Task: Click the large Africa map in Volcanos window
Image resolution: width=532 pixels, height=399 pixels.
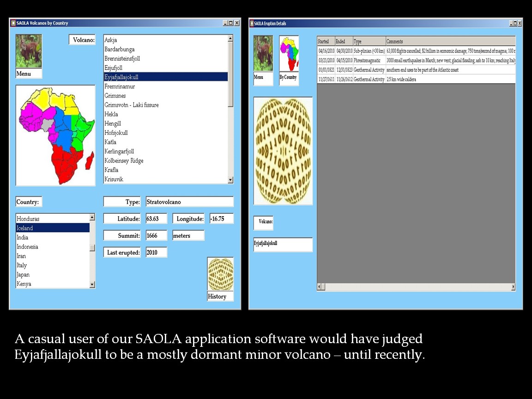Action: [x=55, y=135]
